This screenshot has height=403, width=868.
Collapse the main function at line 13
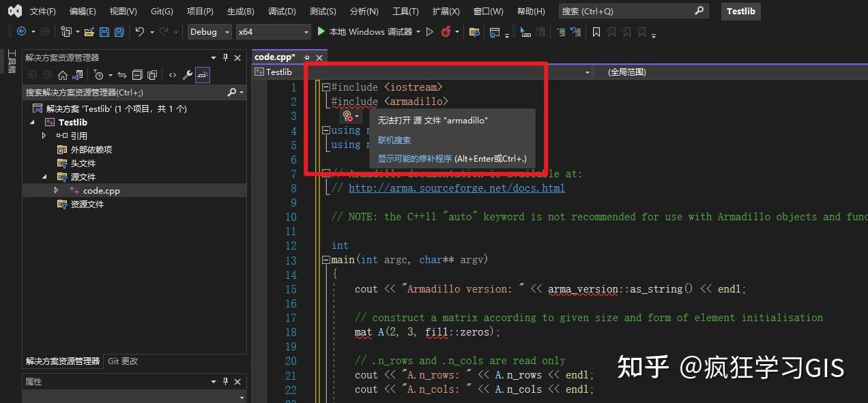click(x=326, y=260)
